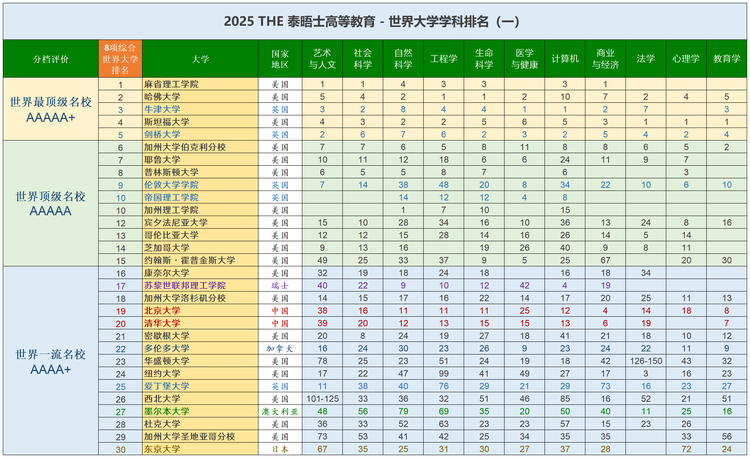
Task: Click the red 清华大学 cell
Action: tap(200, 323)
